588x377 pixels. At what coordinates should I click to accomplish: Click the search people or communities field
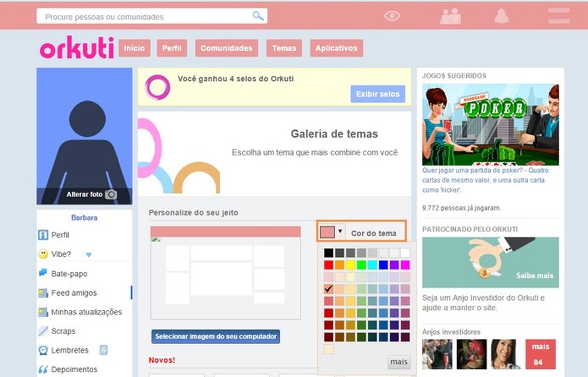tap(152, 16)
